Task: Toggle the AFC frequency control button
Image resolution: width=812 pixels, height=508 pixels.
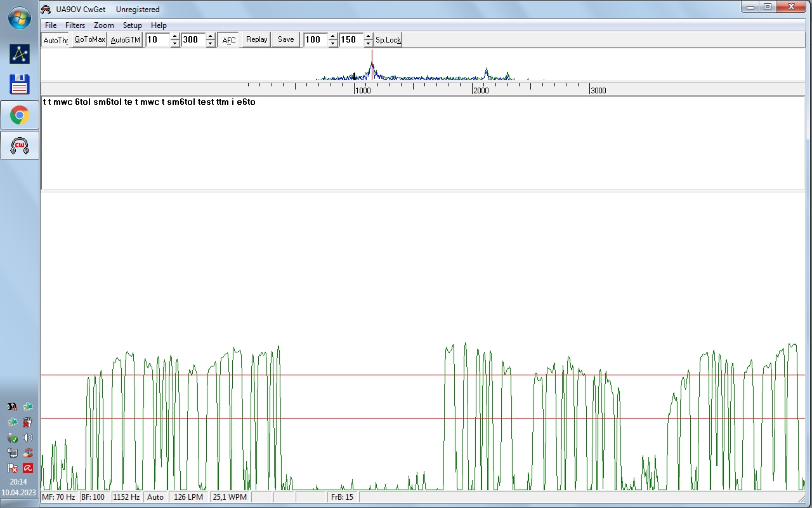Action: point(228,40)
